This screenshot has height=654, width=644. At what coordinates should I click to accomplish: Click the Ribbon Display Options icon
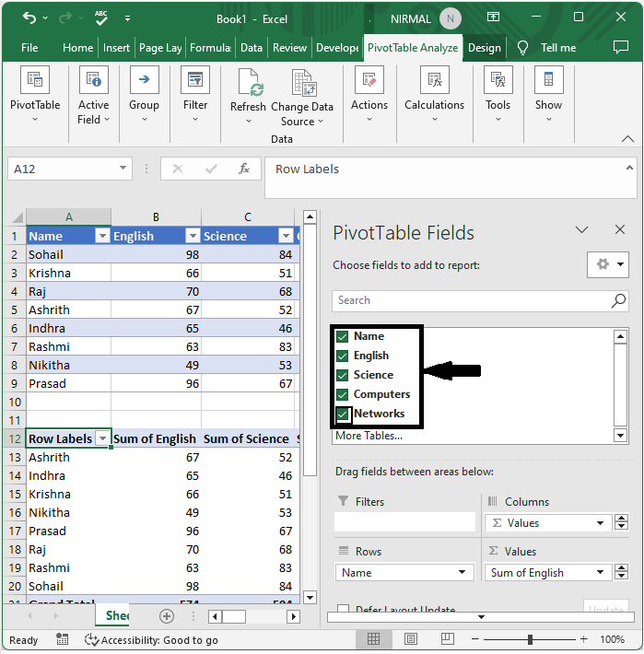click(x=494, y=17)
